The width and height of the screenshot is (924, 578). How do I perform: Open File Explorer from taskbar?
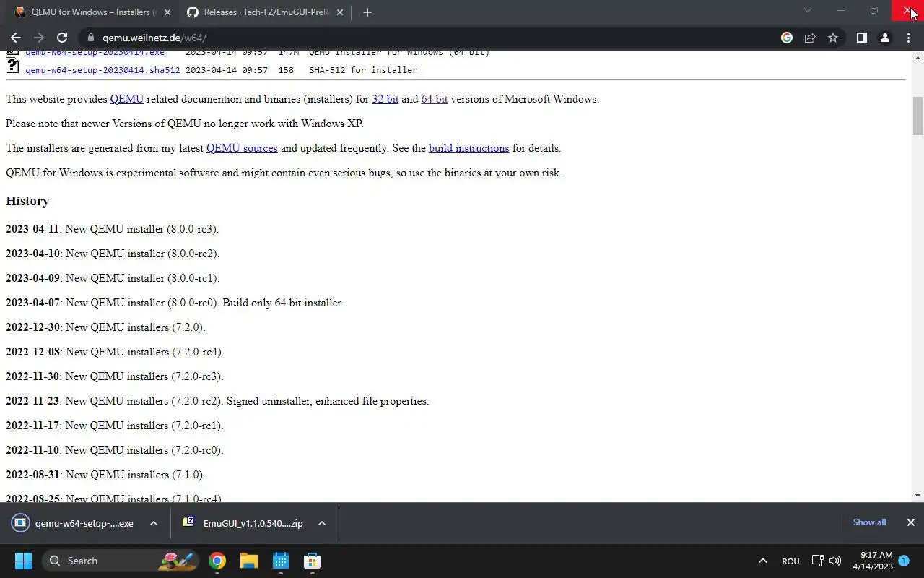point(249,561)
